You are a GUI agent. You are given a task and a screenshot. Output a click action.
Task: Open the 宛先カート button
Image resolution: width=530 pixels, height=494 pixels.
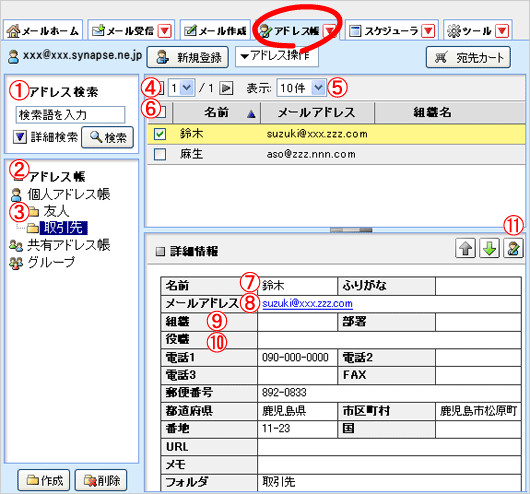coord(468,57)
